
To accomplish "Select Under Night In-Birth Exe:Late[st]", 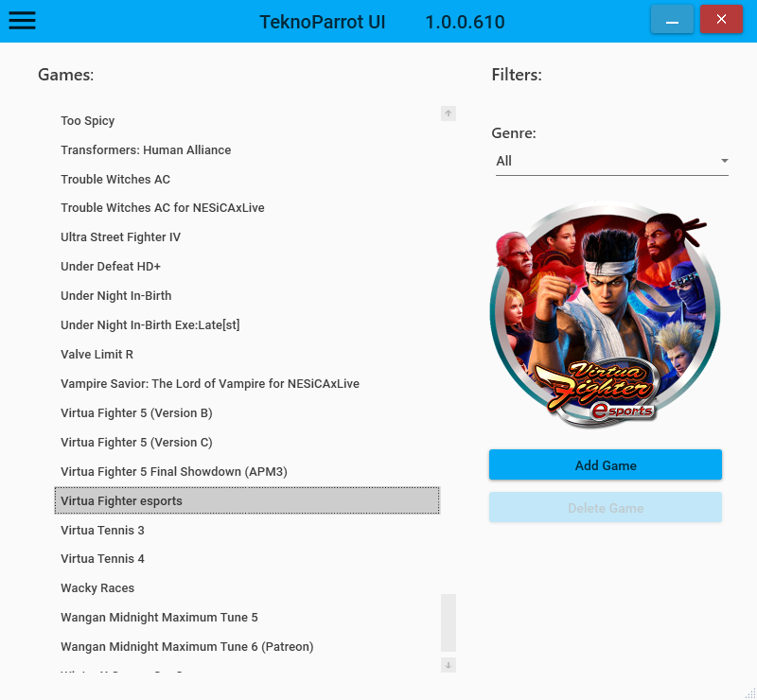I will coord(247,324).
